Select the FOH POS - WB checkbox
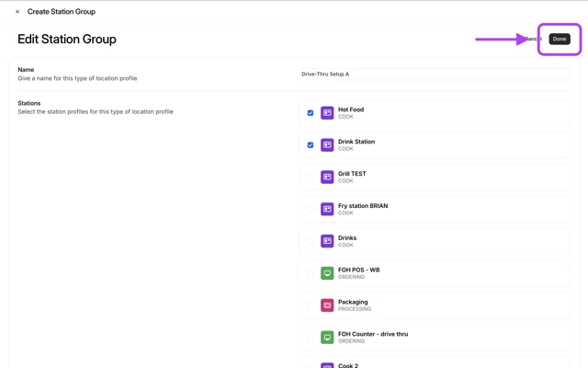The width and height of the screenshot is (588, 368). (311, 273)
